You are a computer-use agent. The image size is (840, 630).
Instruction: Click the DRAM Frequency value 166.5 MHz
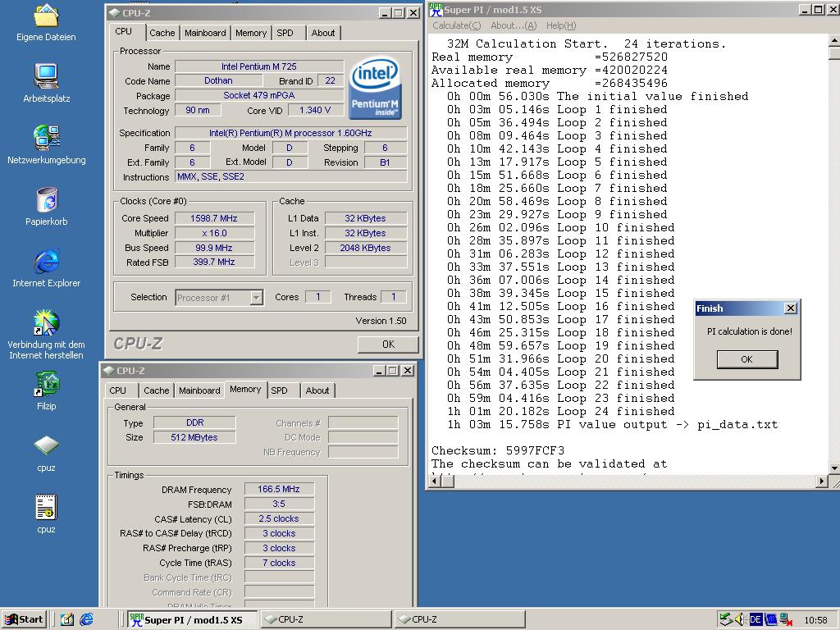pyautogui.click(x=279, y=489)
